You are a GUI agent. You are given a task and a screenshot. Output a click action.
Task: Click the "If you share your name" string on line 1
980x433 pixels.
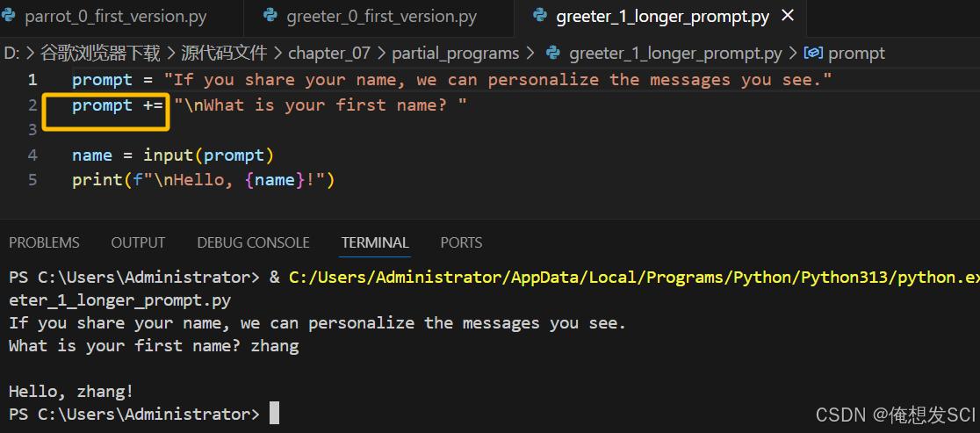(498, 80)
